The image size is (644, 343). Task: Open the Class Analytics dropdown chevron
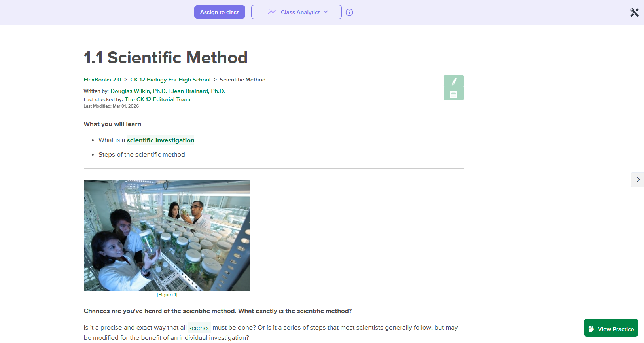coord(326,12)
